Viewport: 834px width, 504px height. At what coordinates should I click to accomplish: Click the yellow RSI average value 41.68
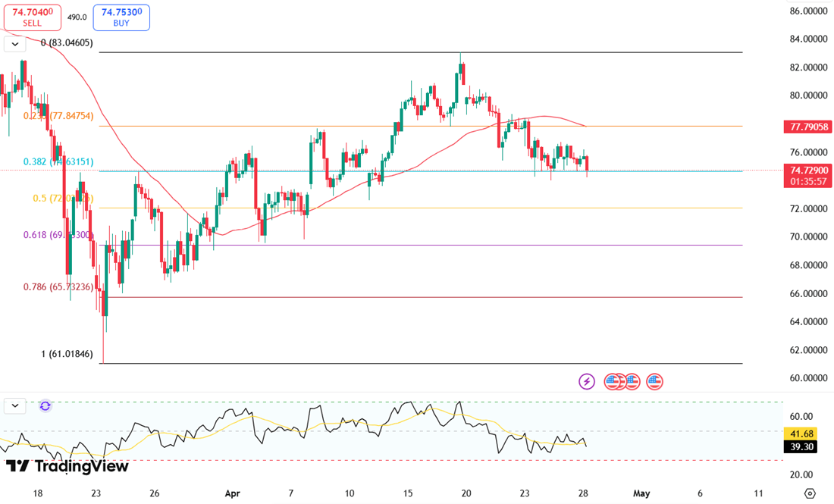[x=801, y=434]
